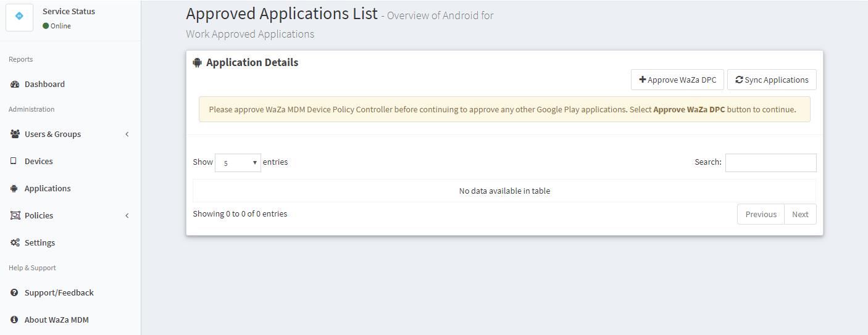868x335 pixels.
Task: Click the Users & Groups people icon
Action: coord(15,134)
